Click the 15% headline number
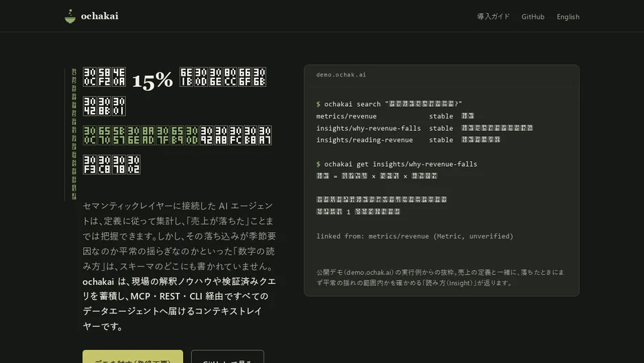This screenshot has width=644, height=363. [x=152, y=80]
